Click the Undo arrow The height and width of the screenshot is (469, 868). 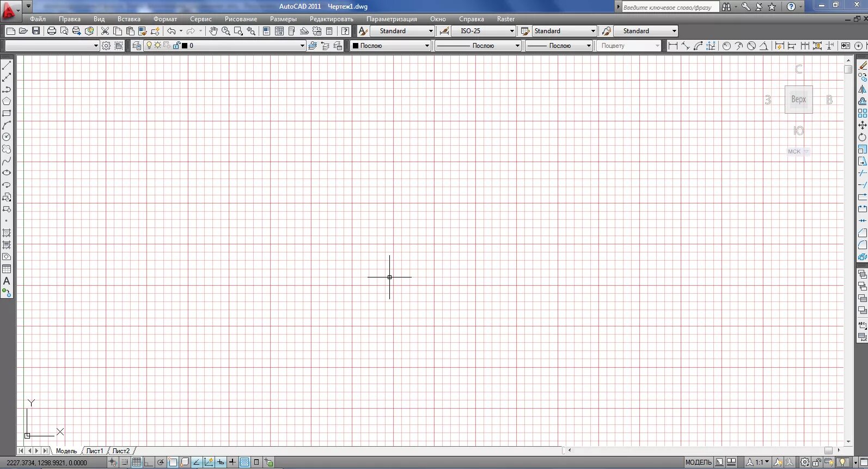172,31
